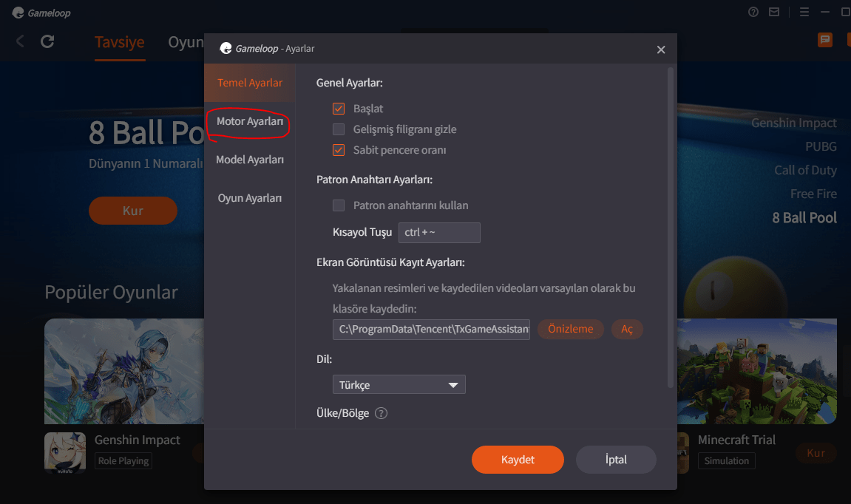
Task: Toggle the Başlat checkbox
Action: [x=339, y=109]
